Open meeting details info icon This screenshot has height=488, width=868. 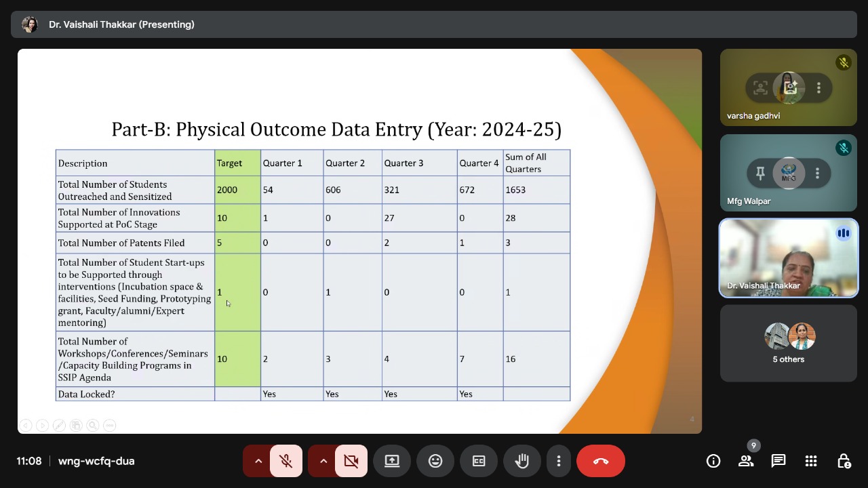click(x=713, y=461)
